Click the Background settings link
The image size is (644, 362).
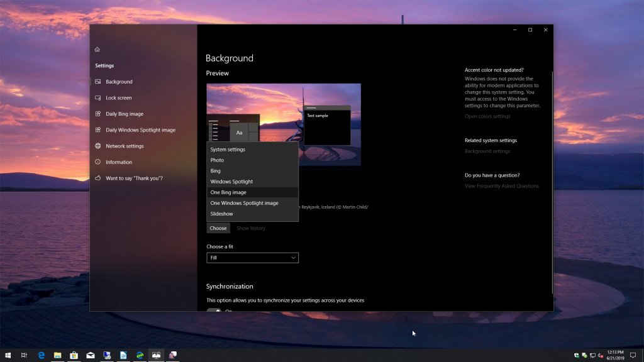tap(487, 151)
